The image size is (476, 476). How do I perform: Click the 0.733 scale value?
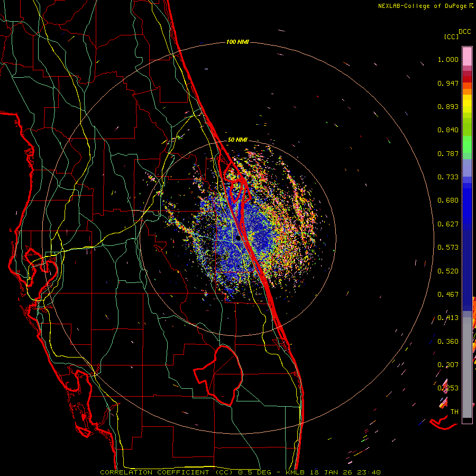click(448, 177)
